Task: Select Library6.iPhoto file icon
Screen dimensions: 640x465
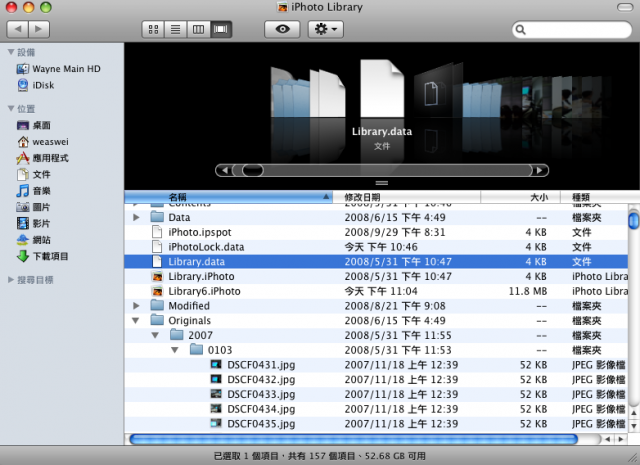Action: coord(157,291)
